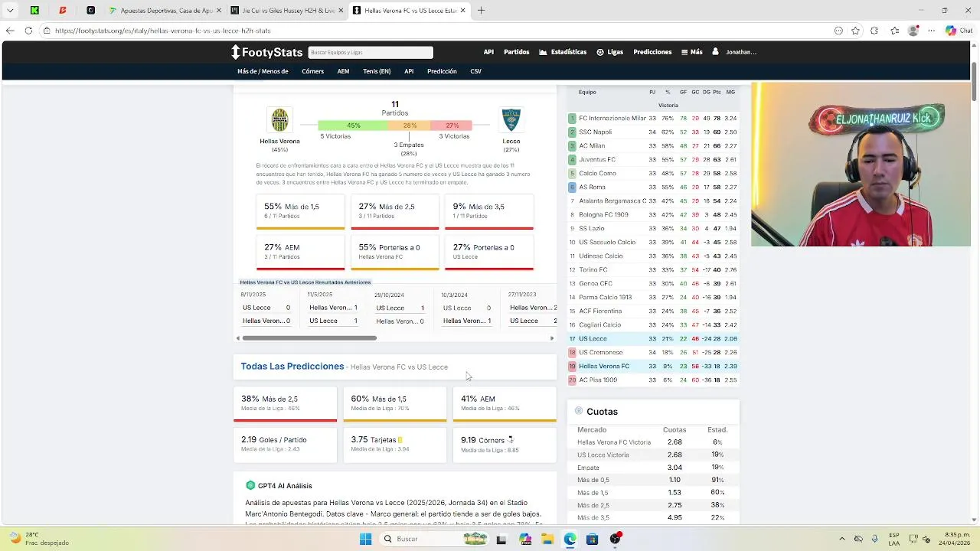Open a new browser tab

pyautogui.click(x=481, y=11)
